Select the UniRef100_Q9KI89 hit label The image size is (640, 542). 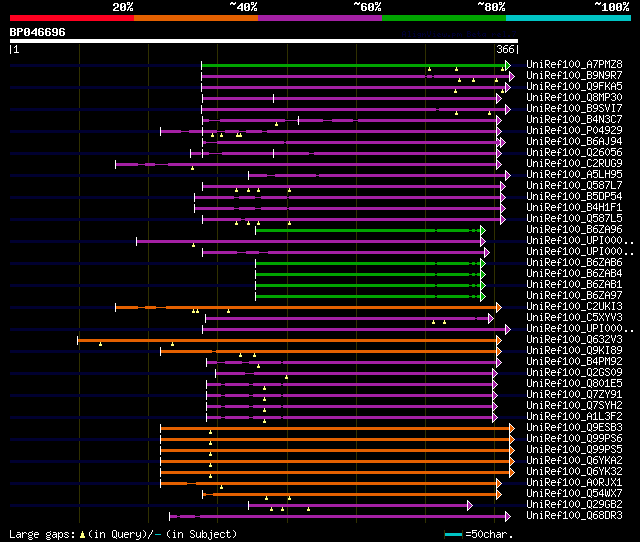tap(574, 350)
